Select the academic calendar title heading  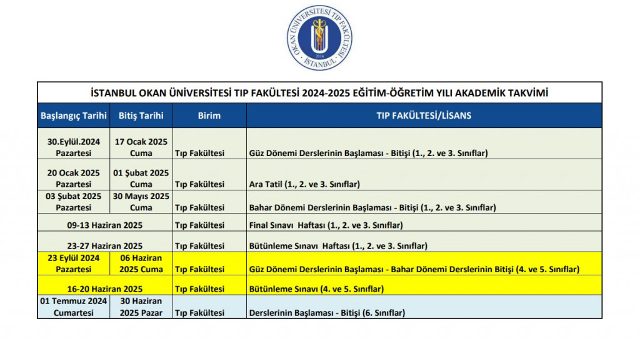click(x=319, y=93)
